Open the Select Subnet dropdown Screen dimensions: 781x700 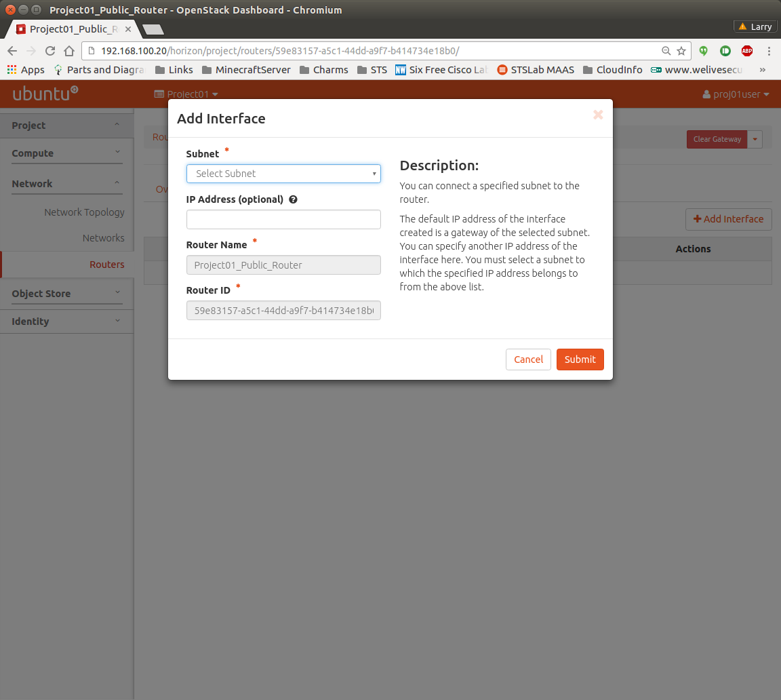click(x=283, y=174)
